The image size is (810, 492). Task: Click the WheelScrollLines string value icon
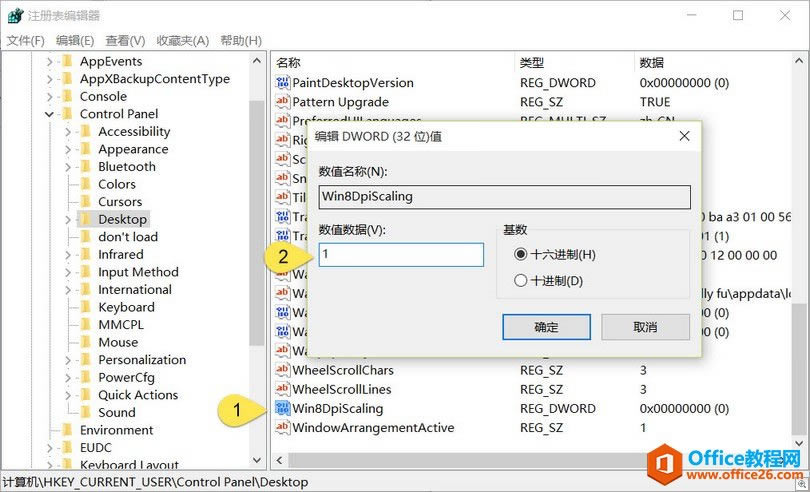283,389
